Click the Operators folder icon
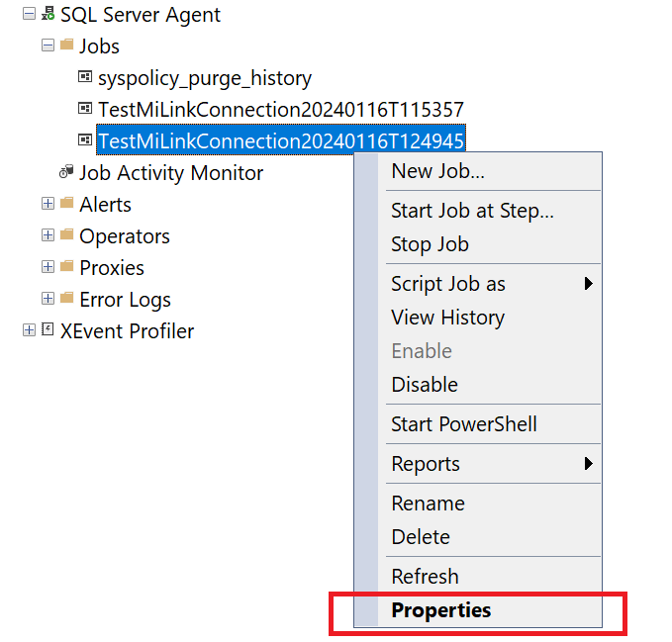Image resolution: width=672 pixels, height=642 pixels. point(67,234)
